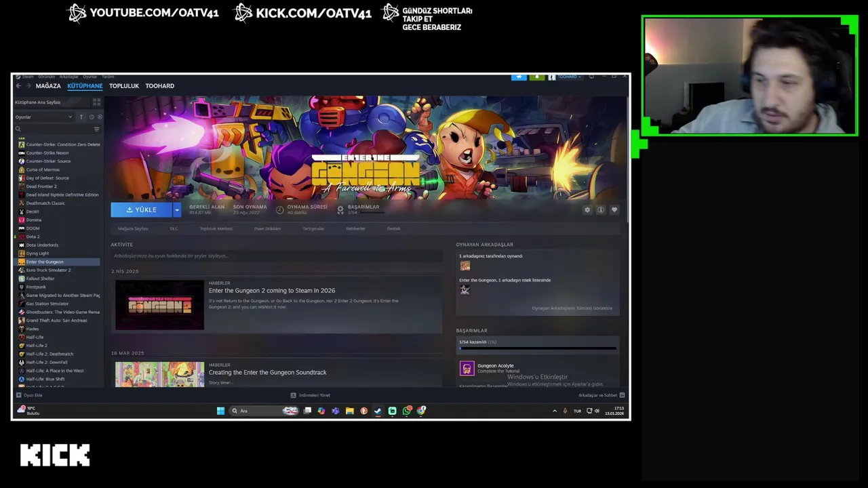Click the friend avatar under wishlist line
This screenshot has width=868, height=488.
(465, 289)
